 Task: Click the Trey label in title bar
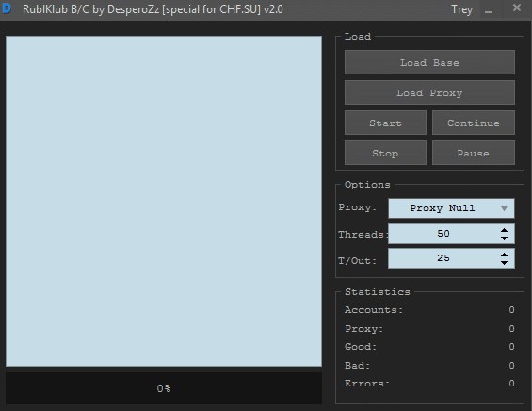461,9
